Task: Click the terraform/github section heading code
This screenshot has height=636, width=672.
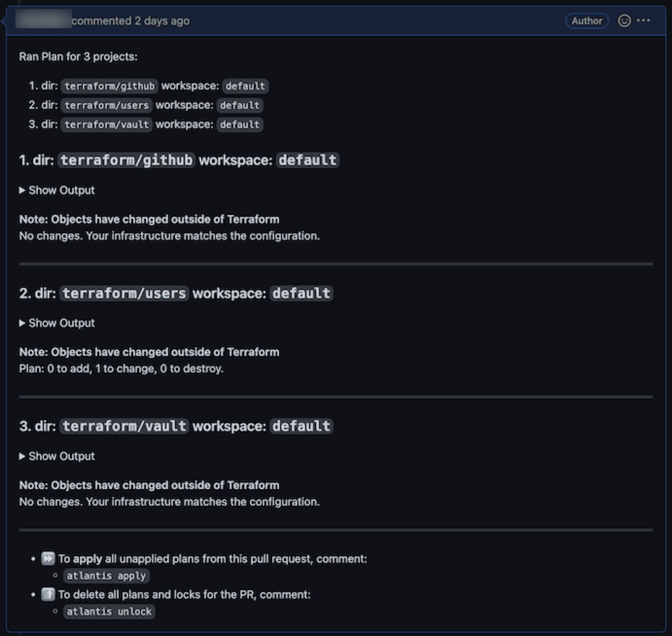Action: pos(126,160)
